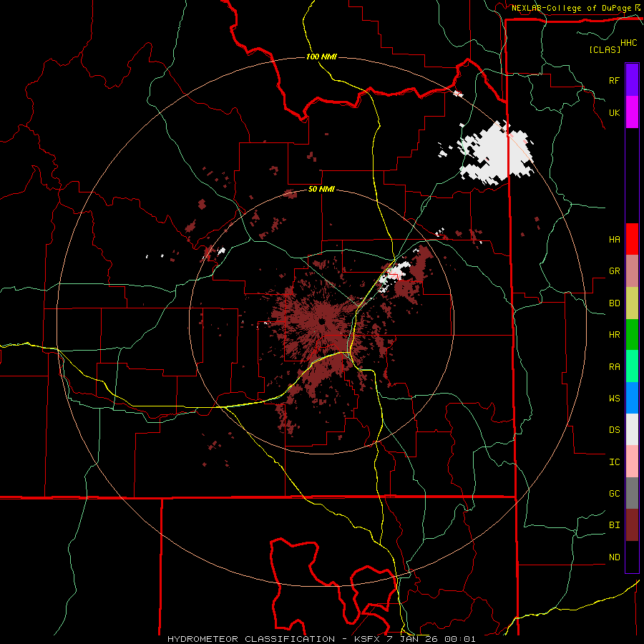Click the HR legend label
The width and height of the screenshot is (644, 644).
pyautogui.click(x=614, y=335)
